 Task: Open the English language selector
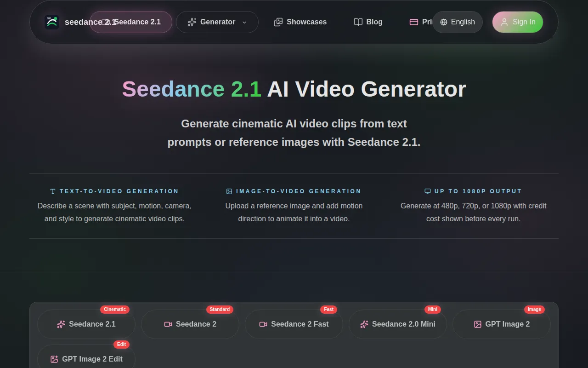pyautogui.click(x=458, y=22)
